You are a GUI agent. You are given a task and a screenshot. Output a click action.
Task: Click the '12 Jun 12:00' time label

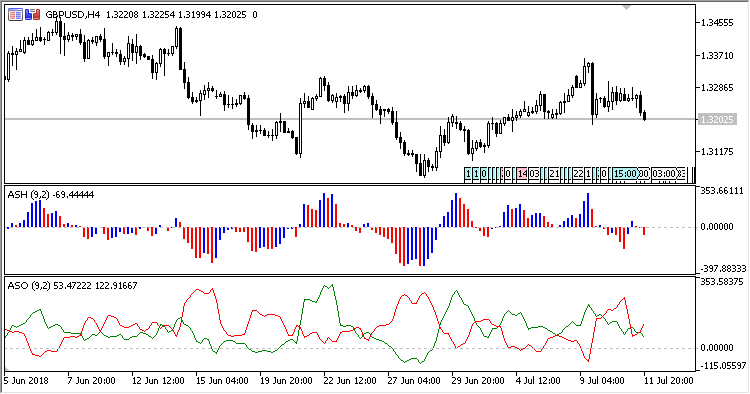click(158, 381)
